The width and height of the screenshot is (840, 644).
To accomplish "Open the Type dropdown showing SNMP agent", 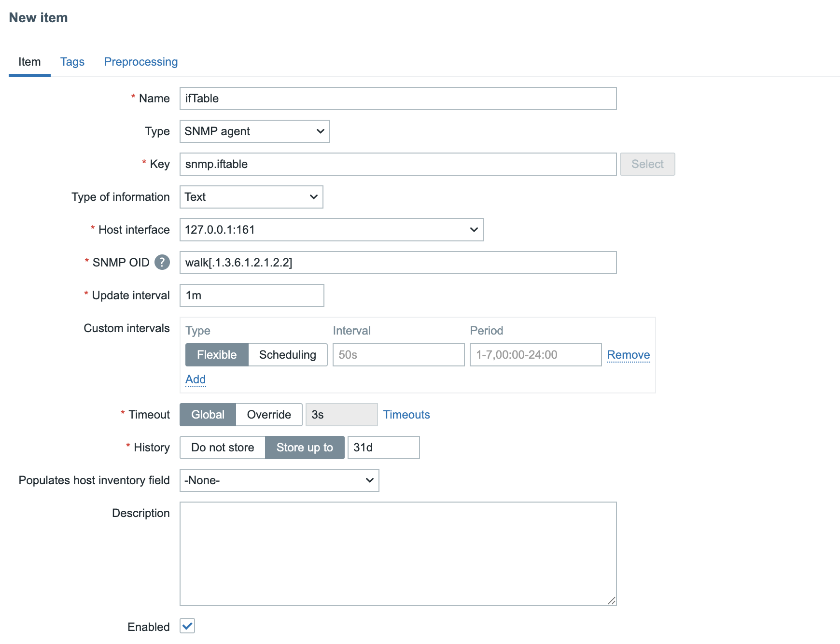I will pos(254,131).
